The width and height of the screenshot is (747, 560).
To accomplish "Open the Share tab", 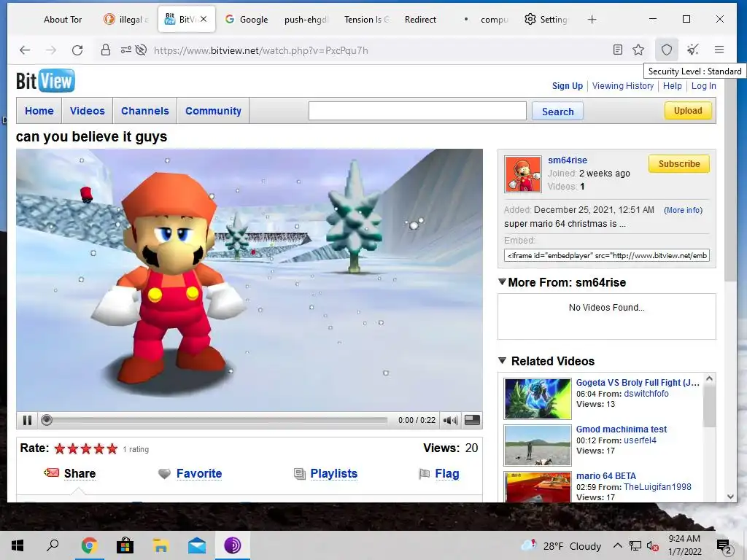I will (80, 473).
